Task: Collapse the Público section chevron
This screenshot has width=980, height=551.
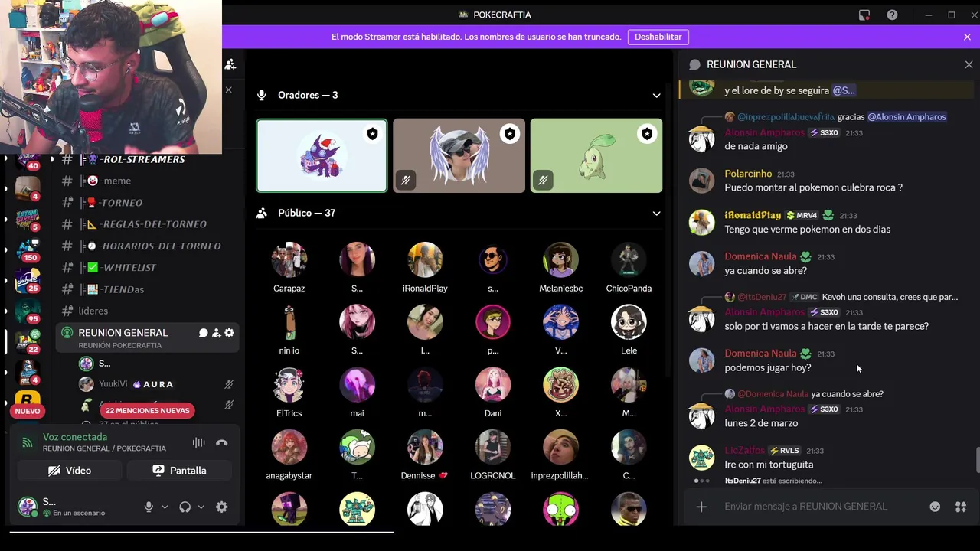Action: tap(656, 214)
